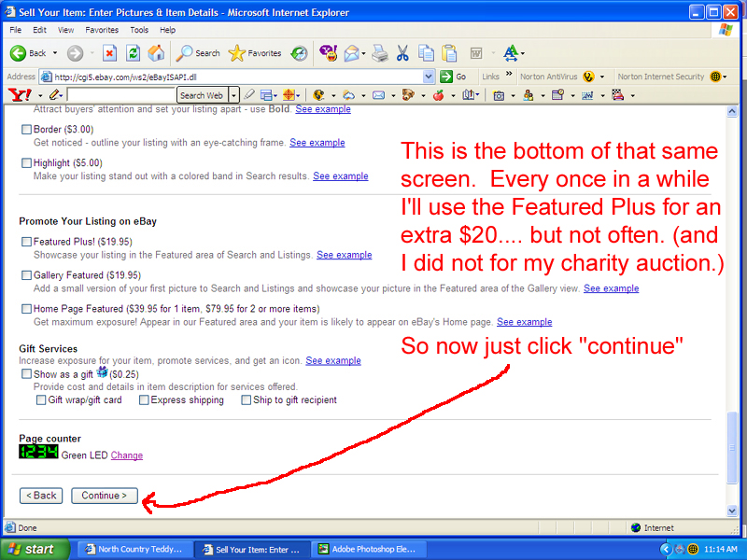Click the Yahoo! toolbar logo
Image resolution: width=747 pixels, height=560 pixels.
19,95
